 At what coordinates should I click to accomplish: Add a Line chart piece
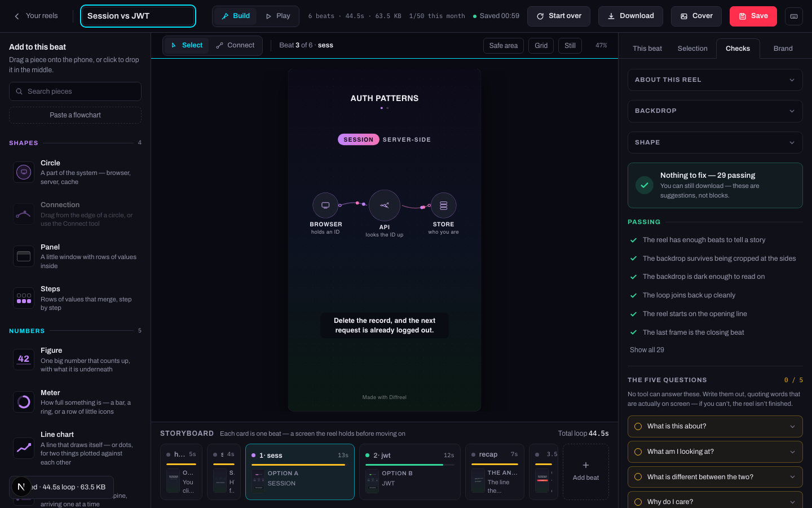pos(76,448)
